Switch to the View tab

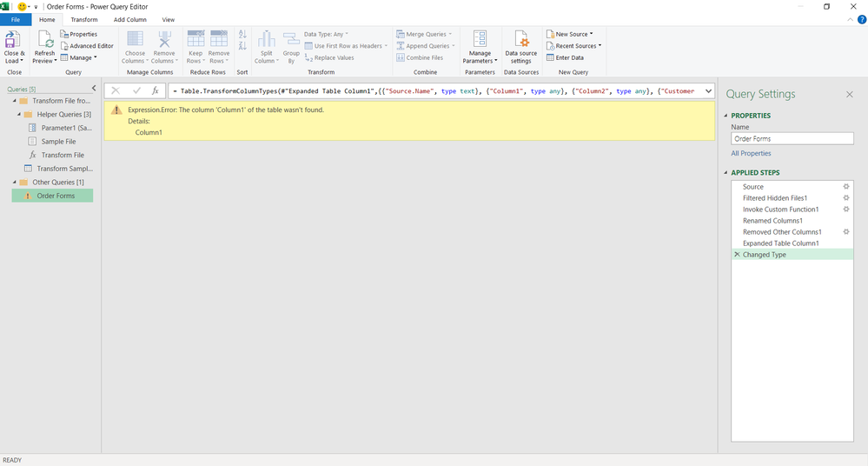tap(169, 19)
